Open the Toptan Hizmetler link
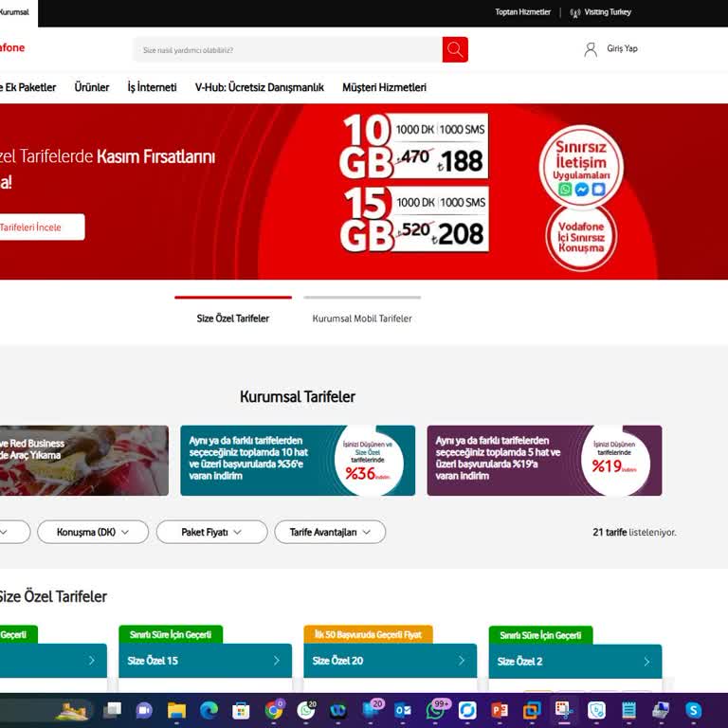The height and width of the screenshot is (728, 728). [523, 12]
